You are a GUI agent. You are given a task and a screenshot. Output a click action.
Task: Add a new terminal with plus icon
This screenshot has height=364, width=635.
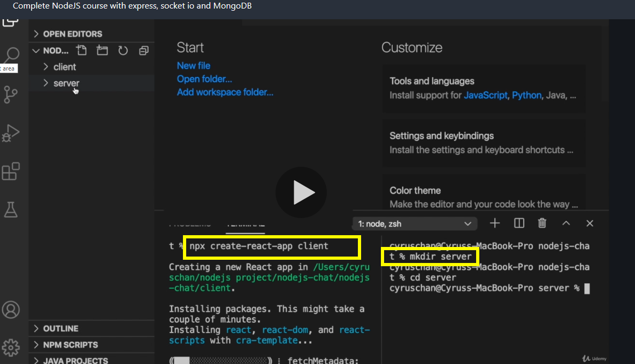click(x=494, y=223)
